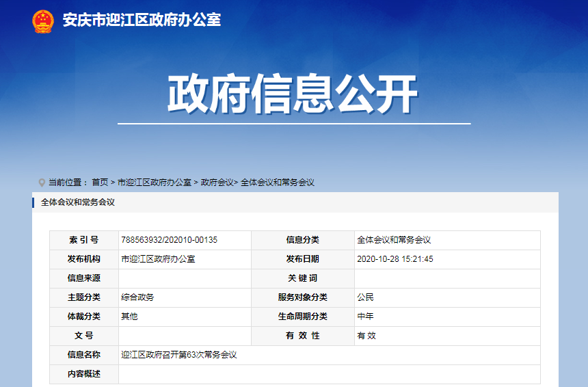This screenshot has width=588, height=387.
Task: Click 安庆市迎江区政府办公室 header title
Action: pyautogui.click(x=142, y=20)
